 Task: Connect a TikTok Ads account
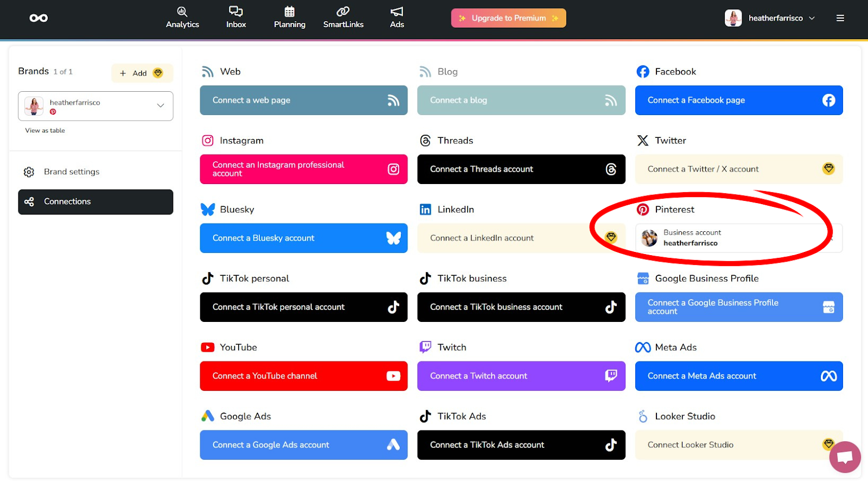tap(521, 445)
